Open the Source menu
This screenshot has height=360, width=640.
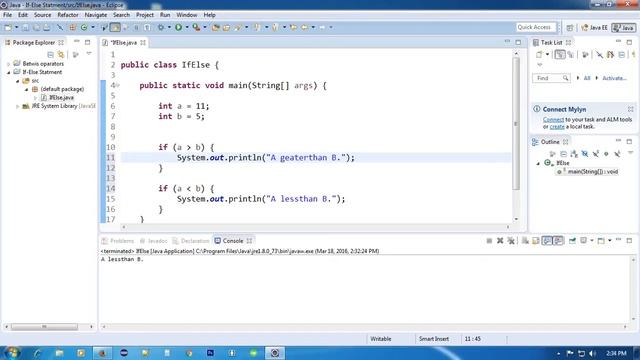(x=42, y=15)
